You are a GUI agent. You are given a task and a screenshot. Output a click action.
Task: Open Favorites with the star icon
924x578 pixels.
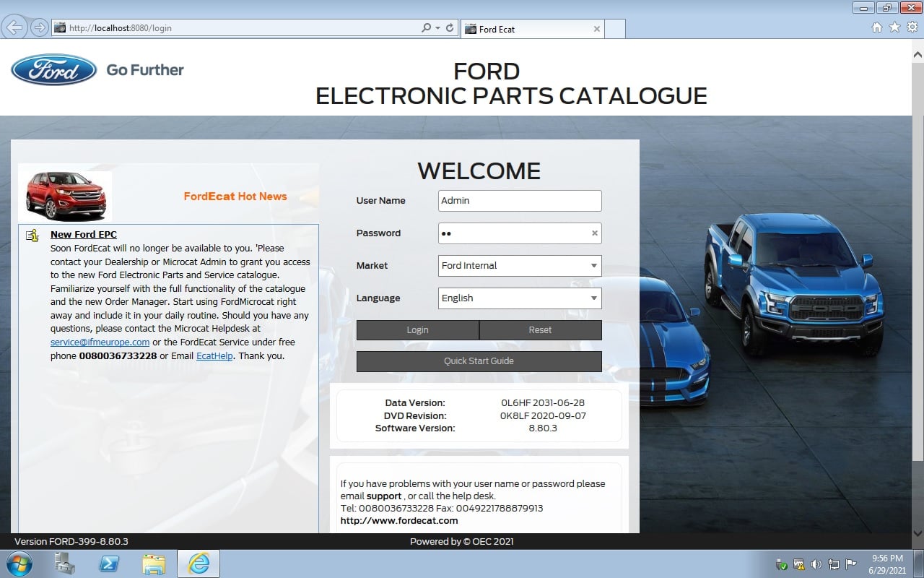894,27
